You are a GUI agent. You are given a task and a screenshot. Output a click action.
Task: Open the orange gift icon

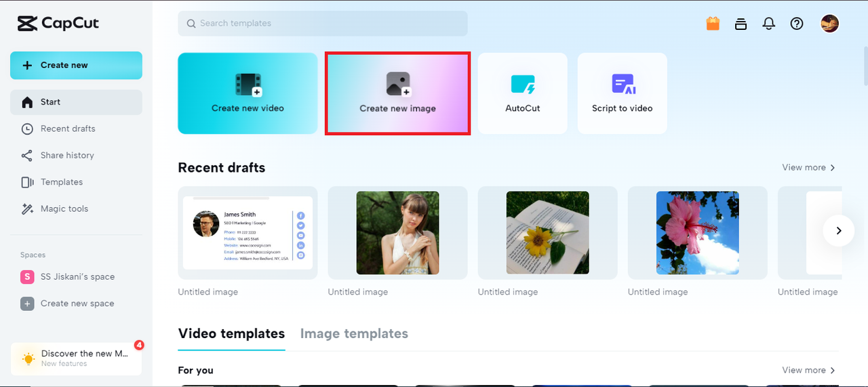point(713,23)
